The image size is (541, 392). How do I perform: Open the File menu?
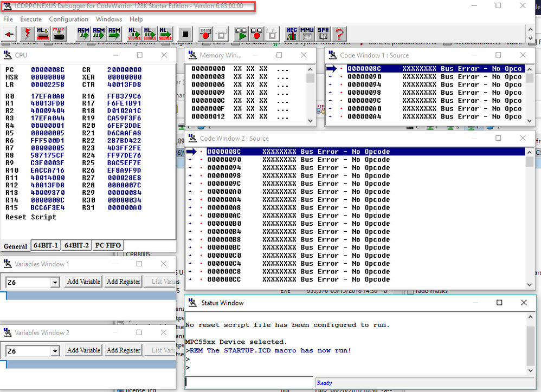pyautogui.click(x=8, y=19)
